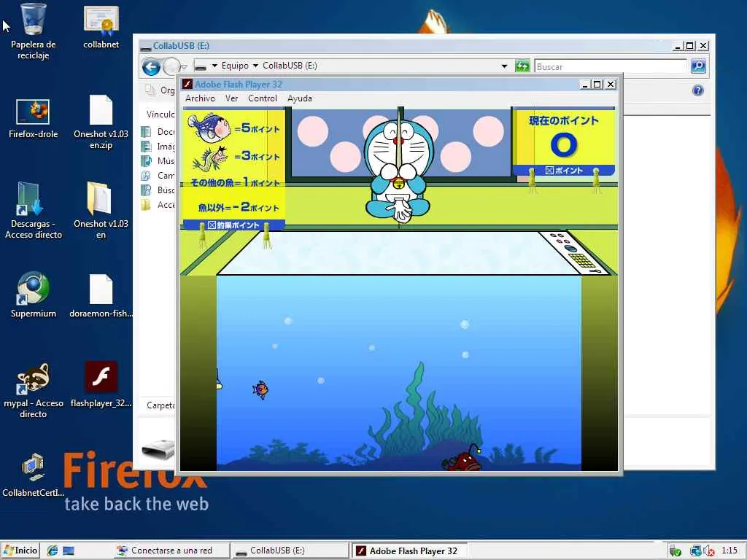Click the 5-point pufferfish in the legend
The width and height of the screenshot is (747, 560).
[209, 128]
